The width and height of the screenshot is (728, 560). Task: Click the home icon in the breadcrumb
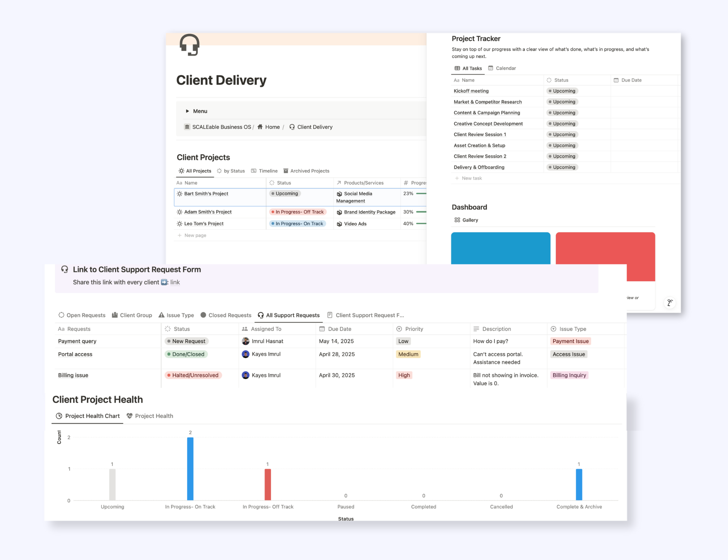261,127
